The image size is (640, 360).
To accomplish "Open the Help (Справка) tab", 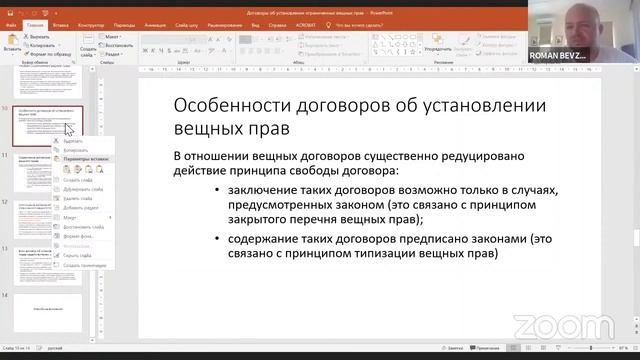I will point(278,25).
